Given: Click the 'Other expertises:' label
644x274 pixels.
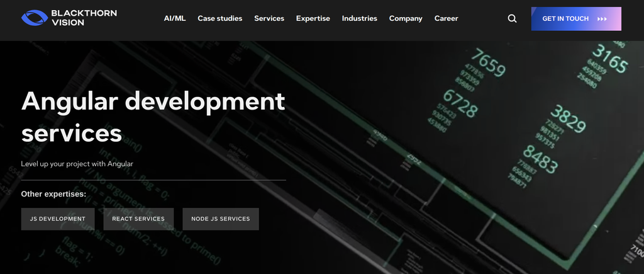Looking at the screenshot, I should (x=54, y=194).
